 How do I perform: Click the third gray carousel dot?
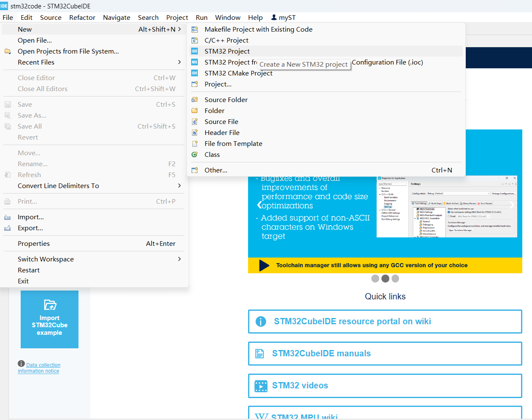pos(395,279)
